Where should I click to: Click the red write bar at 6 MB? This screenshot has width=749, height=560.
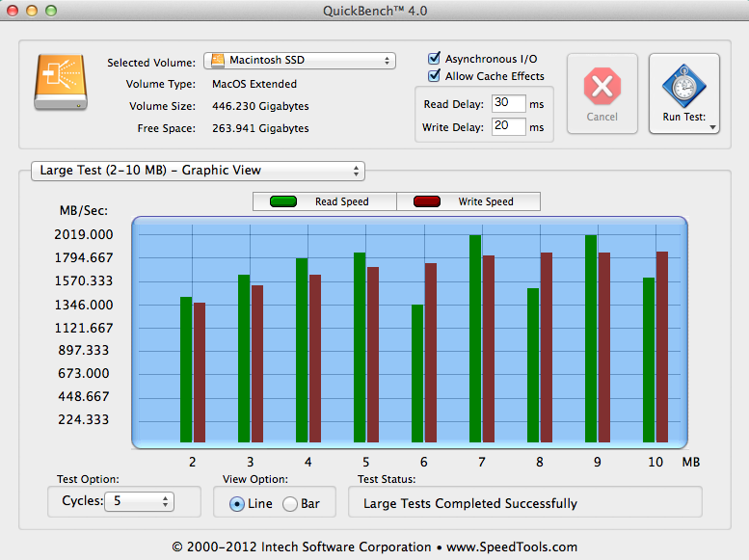pyautogui.click(x=431, y=353)
